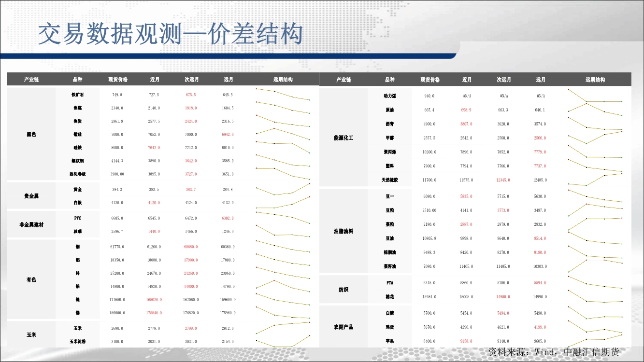This screenshot has height=362, width=644.
Task: Click the 186000.0 spot price cell
Action: point(117,313)
